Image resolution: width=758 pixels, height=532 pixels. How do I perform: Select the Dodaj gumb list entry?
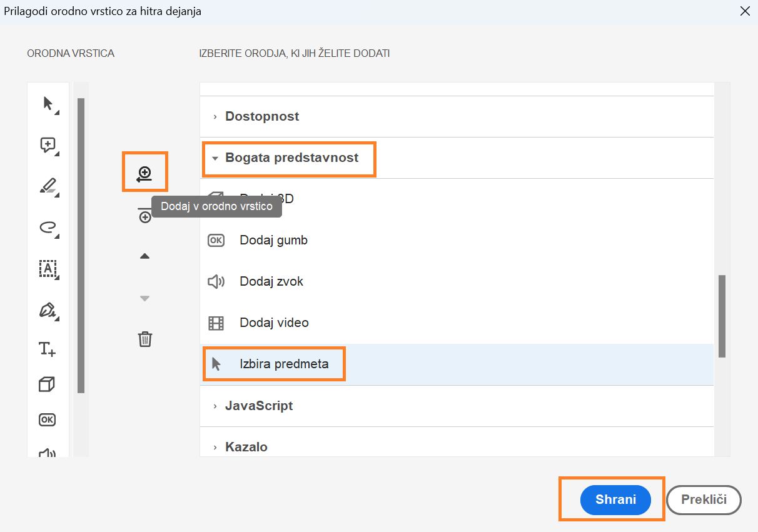273,240
